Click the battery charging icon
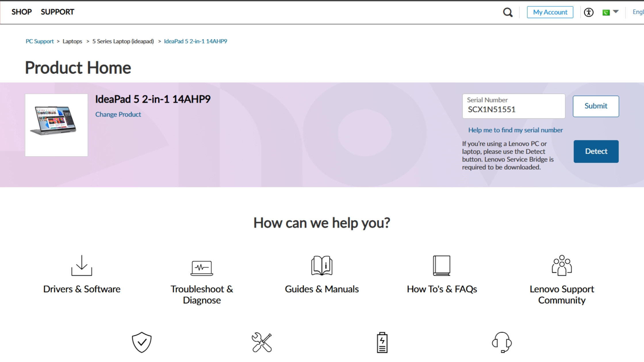 [x=382, y=342]
